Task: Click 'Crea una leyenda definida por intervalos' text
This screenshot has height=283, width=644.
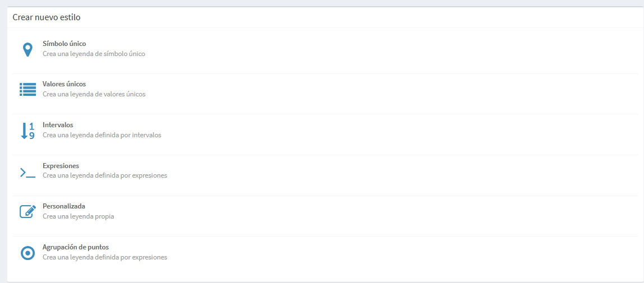Action: [x=102, y=135]
